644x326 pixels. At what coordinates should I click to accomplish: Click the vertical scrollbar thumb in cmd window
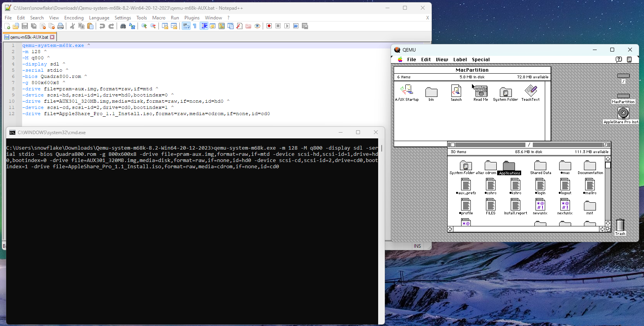click(x=382, y=148)
